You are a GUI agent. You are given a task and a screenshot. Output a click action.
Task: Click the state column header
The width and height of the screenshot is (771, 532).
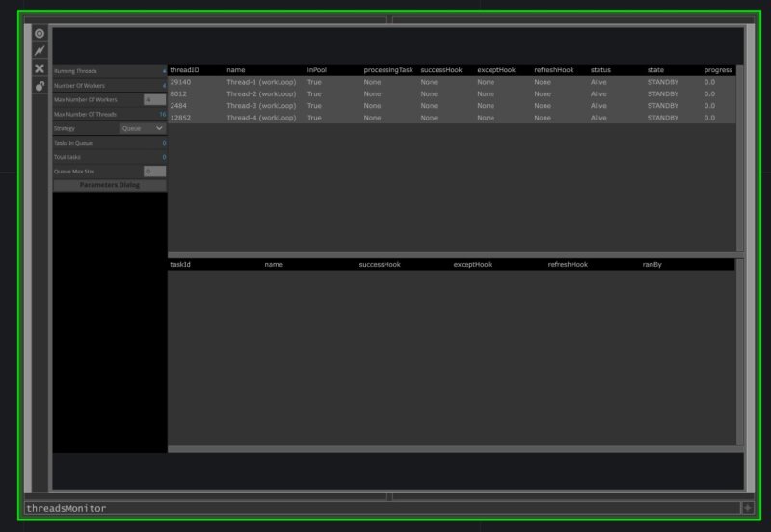[655, 69]
